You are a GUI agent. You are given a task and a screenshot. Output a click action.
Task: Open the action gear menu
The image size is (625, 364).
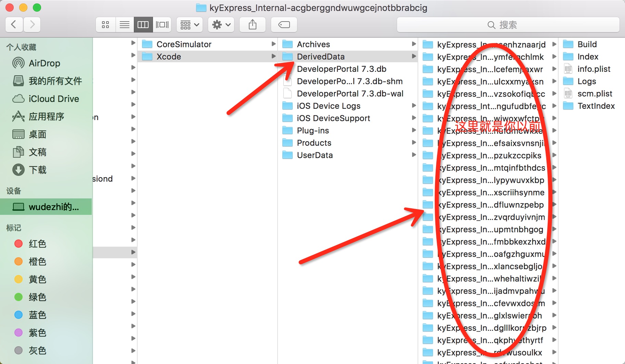pyautogui.click(x=221, y=25)
